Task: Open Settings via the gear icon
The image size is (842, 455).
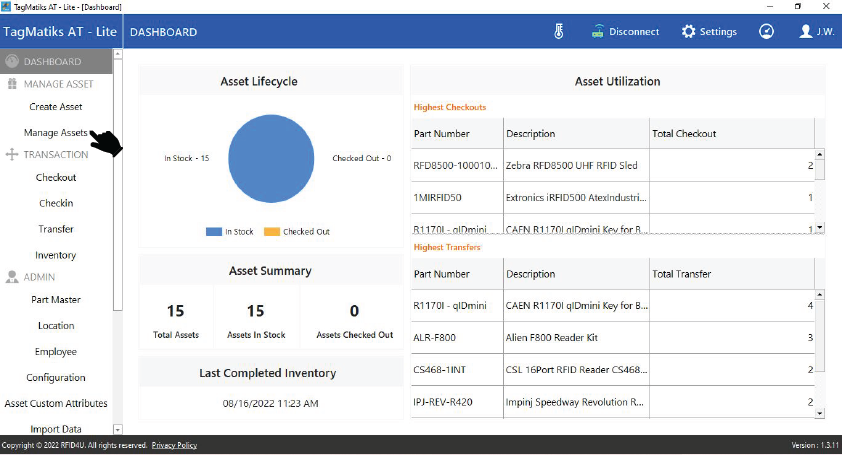Action: (x=688, y=31)
